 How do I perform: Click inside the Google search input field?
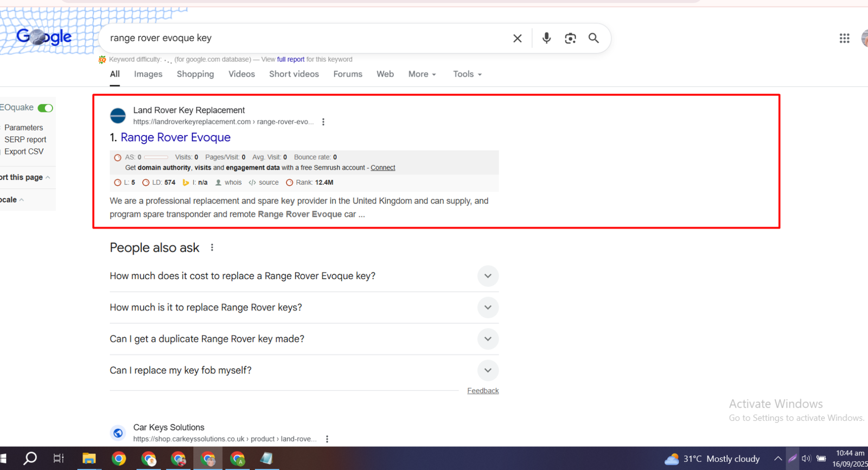304,38
